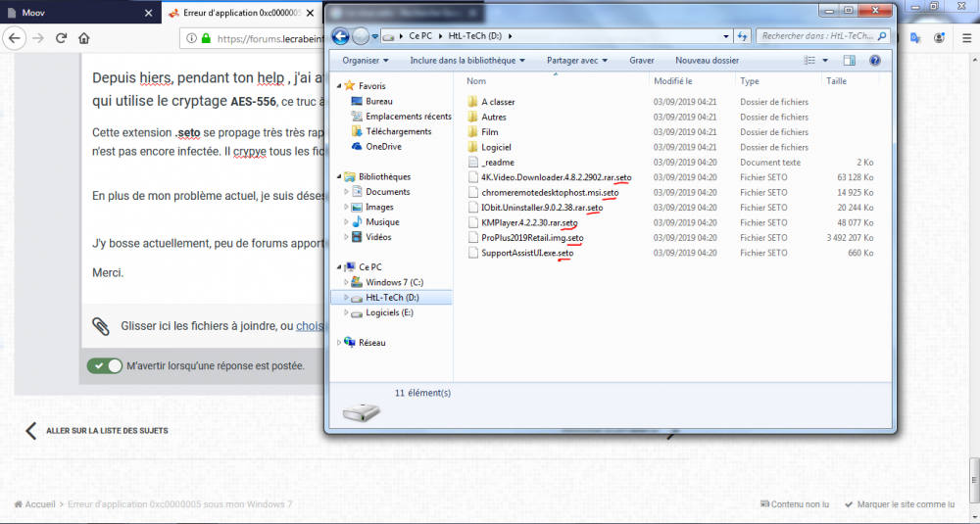Screen dimensions: 980x524
Task: Switch to the Moov browser tab
Action: 80,13
